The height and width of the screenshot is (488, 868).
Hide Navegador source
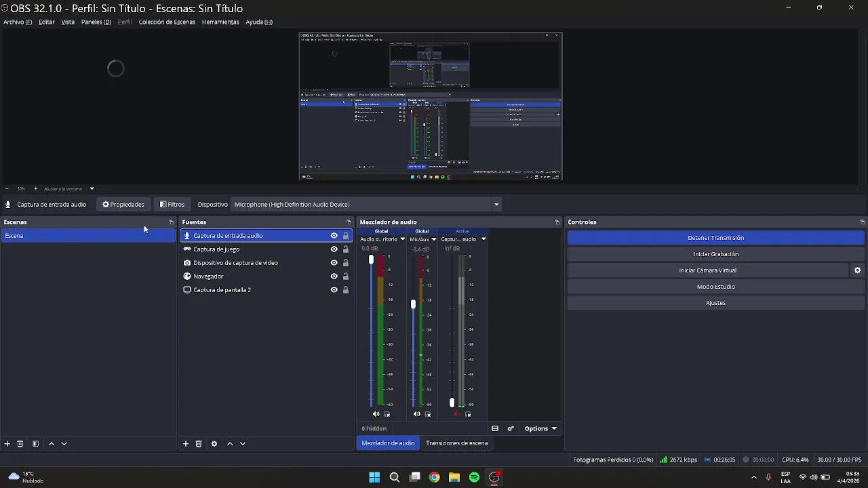(334, 277)
